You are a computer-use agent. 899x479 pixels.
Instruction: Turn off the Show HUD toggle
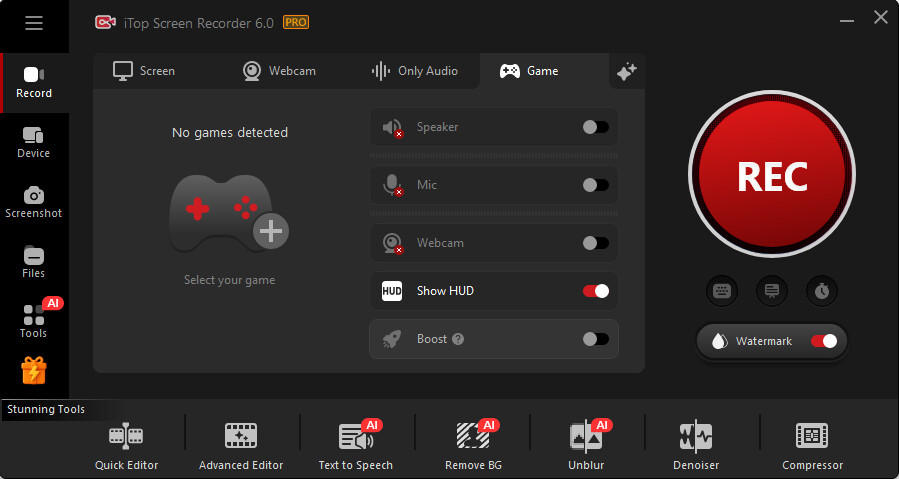(x=595, y=291)
